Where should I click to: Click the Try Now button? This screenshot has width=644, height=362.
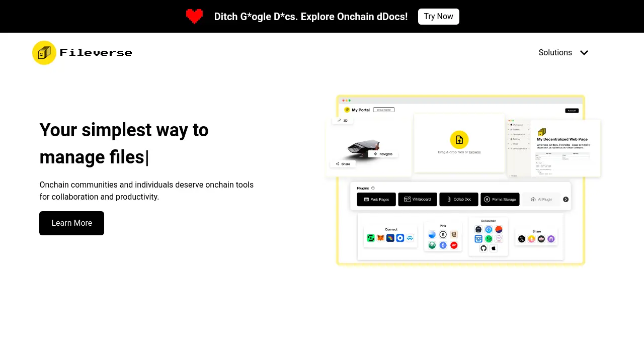click(x=438, y=17)
